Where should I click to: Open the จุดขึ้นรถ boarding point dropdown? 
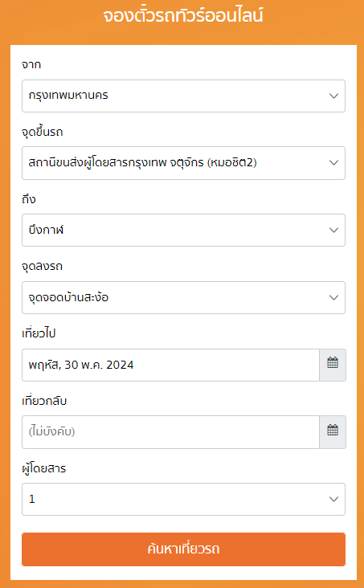(183, 163)
